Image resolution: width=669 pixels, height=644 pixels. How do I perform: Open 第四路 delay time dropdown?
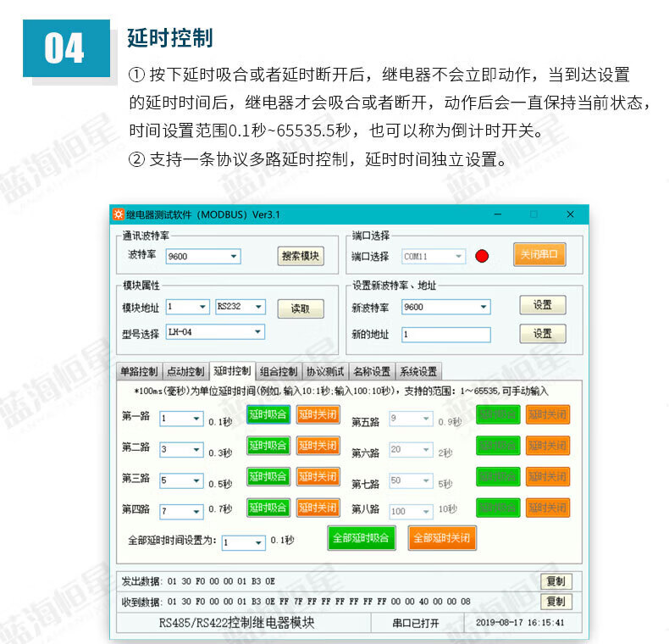click(x=181, y=511)
